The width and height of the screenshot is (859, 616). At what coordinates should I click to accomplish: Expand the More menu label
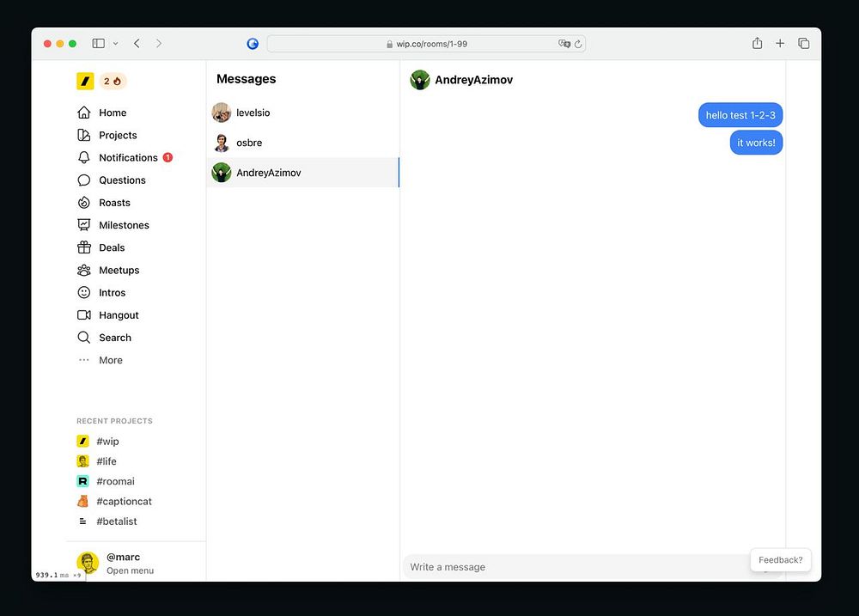pyautogui.click(x=111, y=359)
